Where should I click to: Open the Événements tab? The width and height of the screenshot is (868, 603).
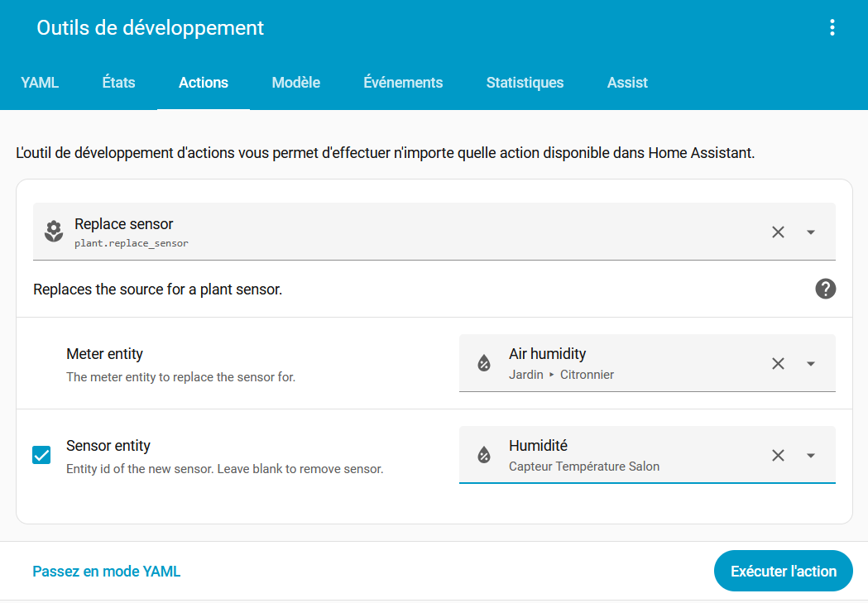[x=403, y=83]
